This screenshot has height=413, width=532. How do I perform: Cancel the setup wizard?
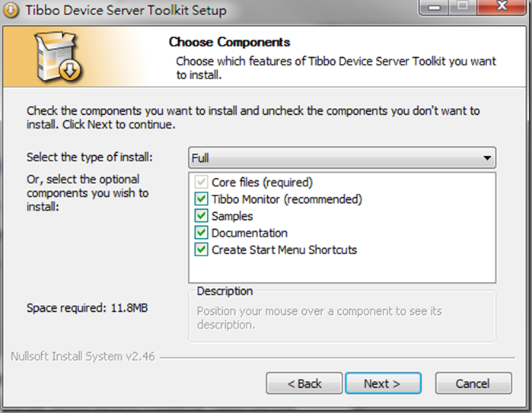[x=473, y=383]
